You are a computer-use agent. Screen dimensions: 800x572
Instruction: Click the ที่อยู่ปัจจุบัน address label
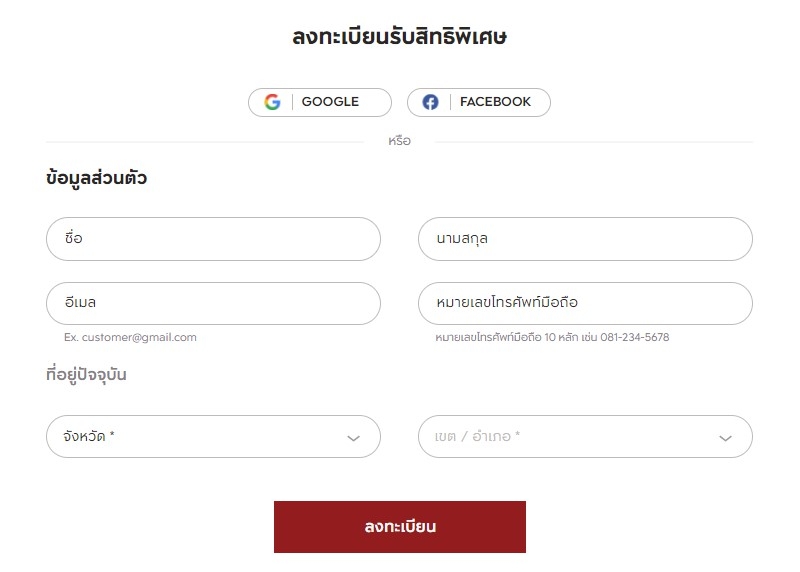pos(86,376)
